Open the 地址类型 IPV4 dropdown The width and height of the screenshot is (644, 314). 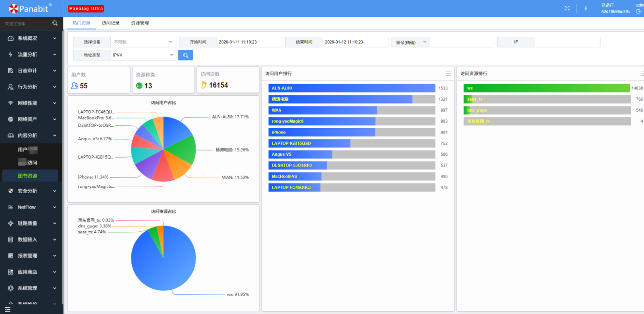coord(143,55)
